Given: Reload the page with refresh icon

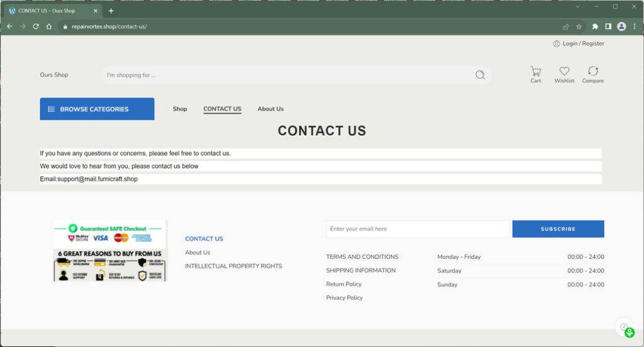Looking at the screenshot, I should 36,26.
